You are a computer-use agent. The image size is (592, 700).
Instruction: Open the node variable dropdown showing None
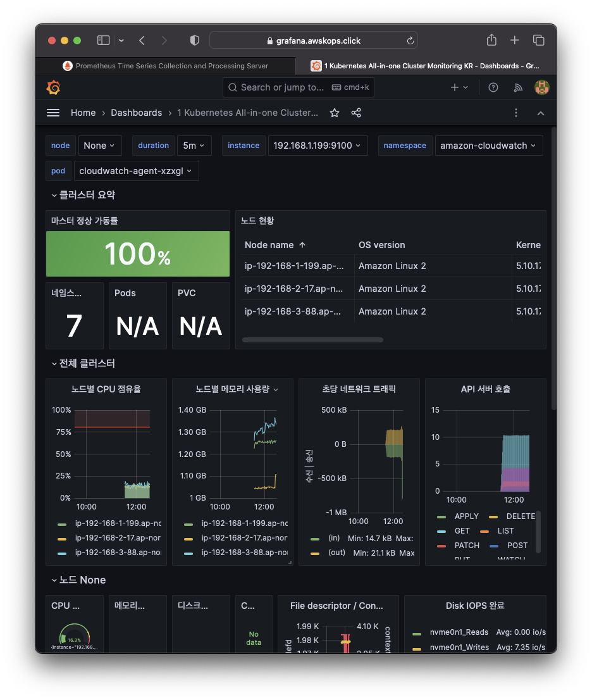pos(100,146)
